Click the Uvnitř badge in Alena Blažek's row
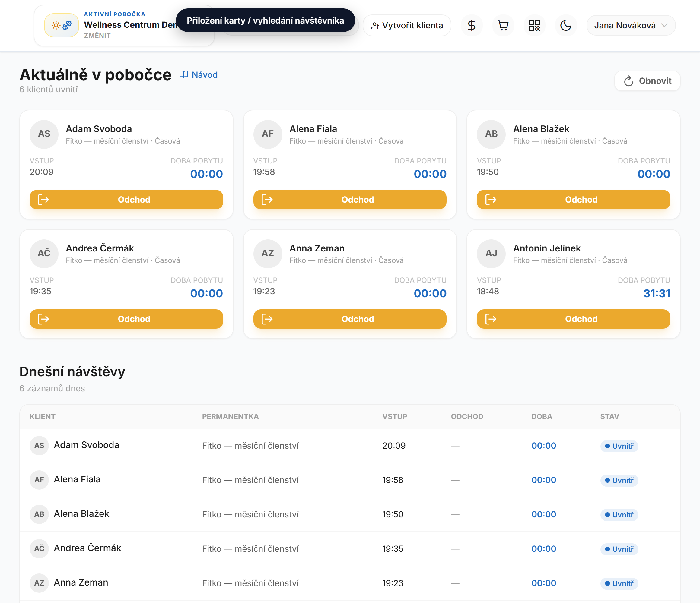 [x=619, y=515]
